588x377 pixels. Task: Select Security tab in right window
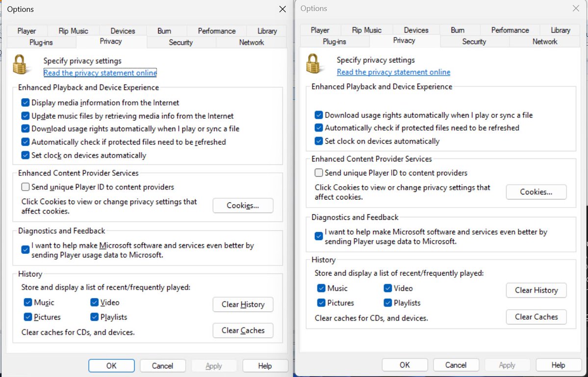(474, 42)
